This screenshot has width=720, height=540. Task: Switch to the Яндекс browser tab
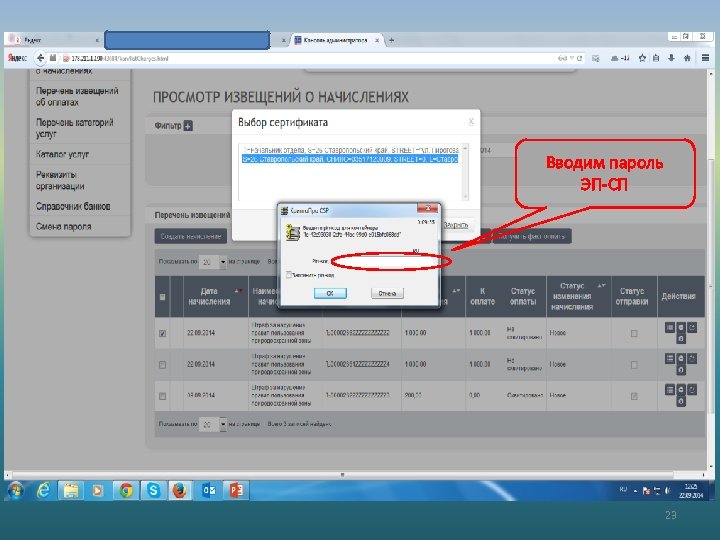[53, 40]
